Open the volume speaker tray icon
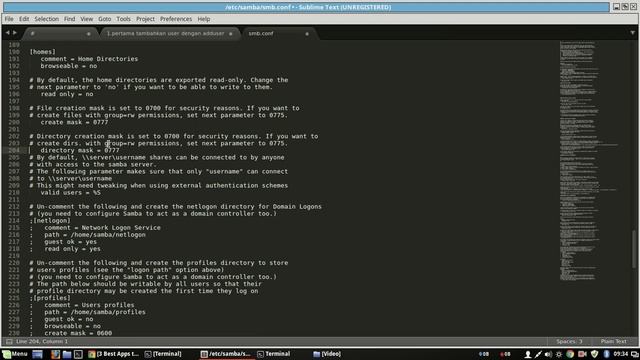 (548, 354)
